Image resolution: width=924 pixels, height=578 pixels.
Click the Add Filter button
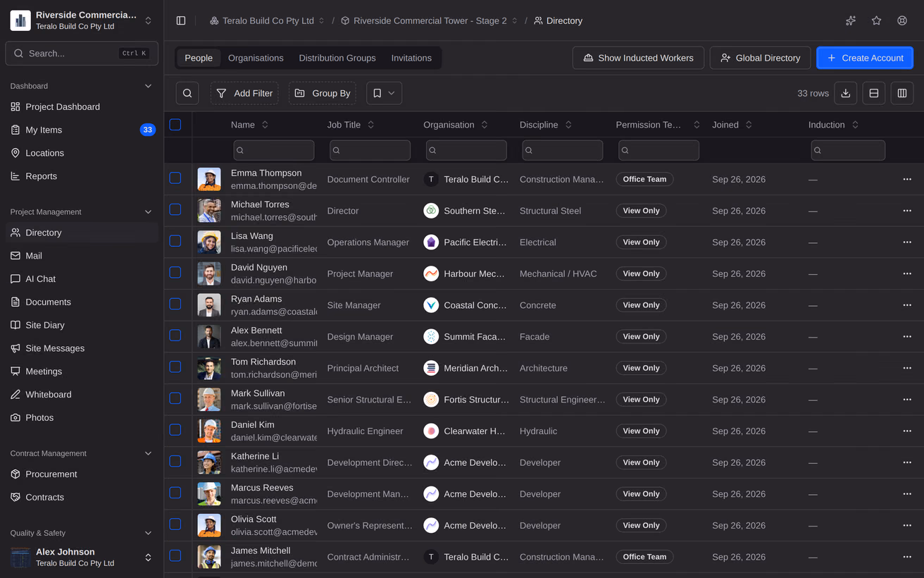coord(244,93)
